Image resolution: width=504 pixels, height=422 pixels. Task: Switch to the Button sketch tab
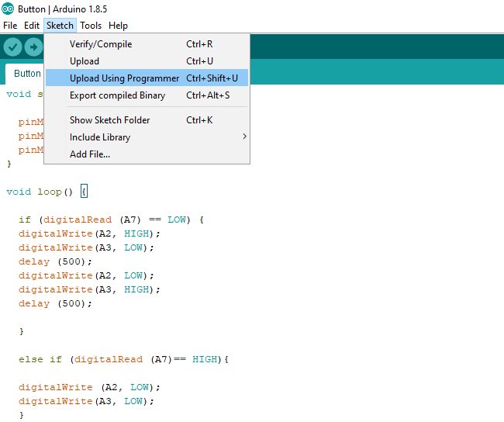point(27,74)
